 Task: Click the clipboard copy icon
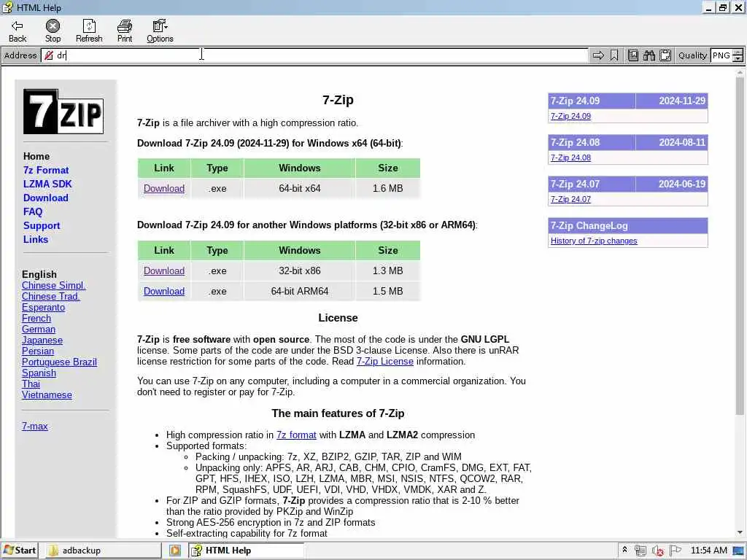click(x=665, y=55)
